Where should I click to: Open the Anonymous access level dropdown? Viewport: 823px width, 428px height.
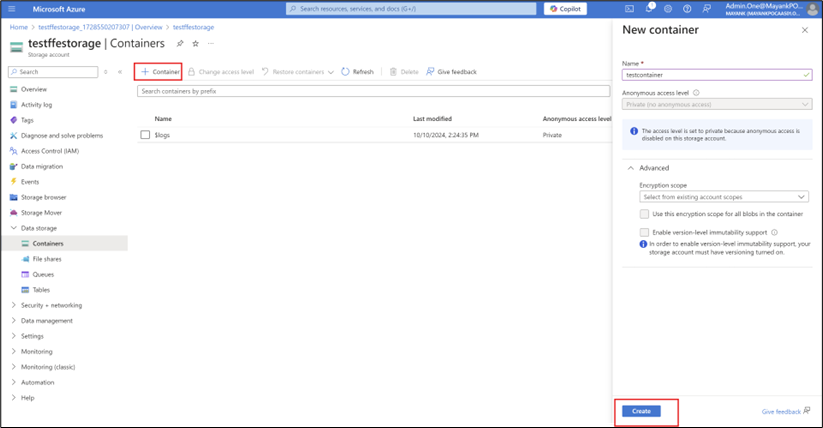coord(717,105)
